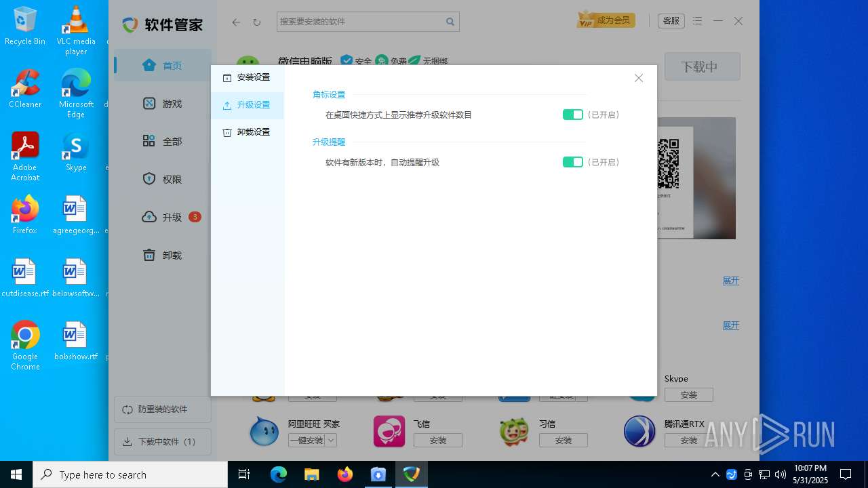
Task: Click 客服 button
Action: coord(671,21)
